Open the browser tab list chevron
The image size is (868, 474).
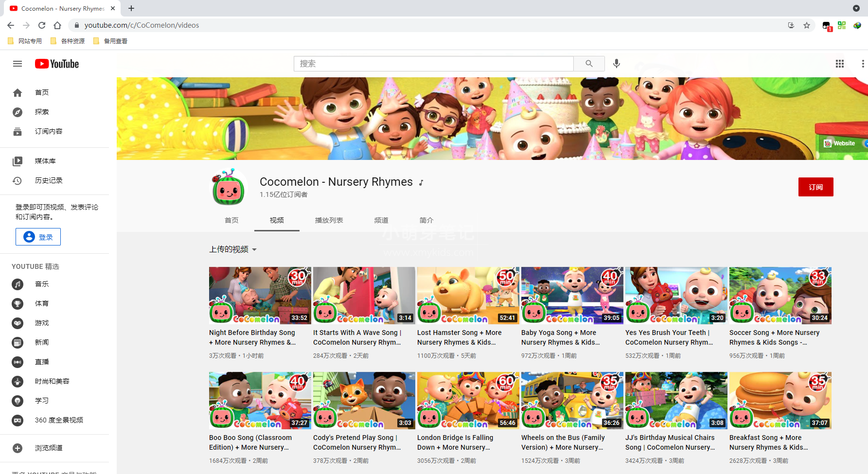coord(856,8)
